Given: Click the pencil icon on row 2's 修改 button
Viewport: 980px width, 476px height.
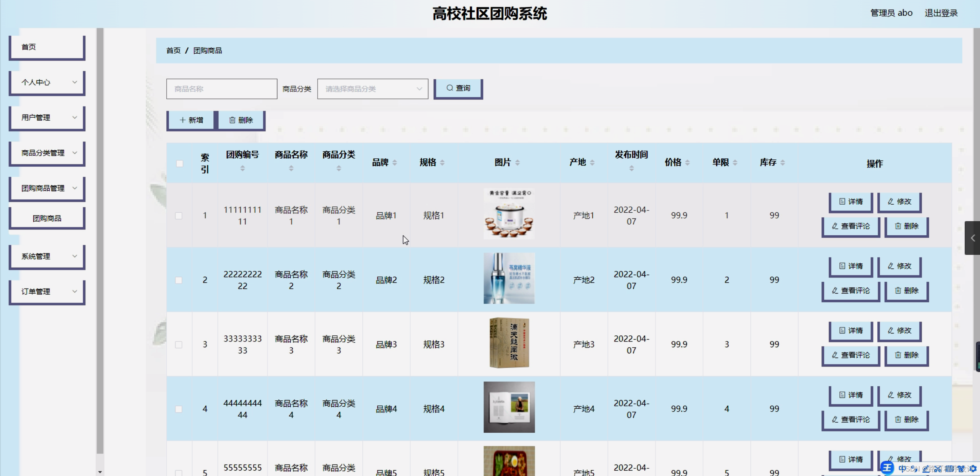Looking at the screenshot, I should pyautogui.click(x=890, y=265).
